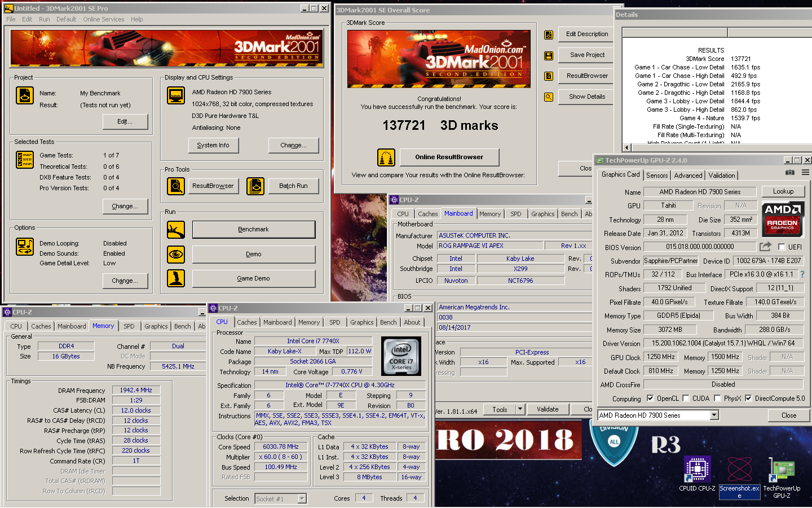
Task: Click the Validate button in CPU-Z
Action: 548,409
